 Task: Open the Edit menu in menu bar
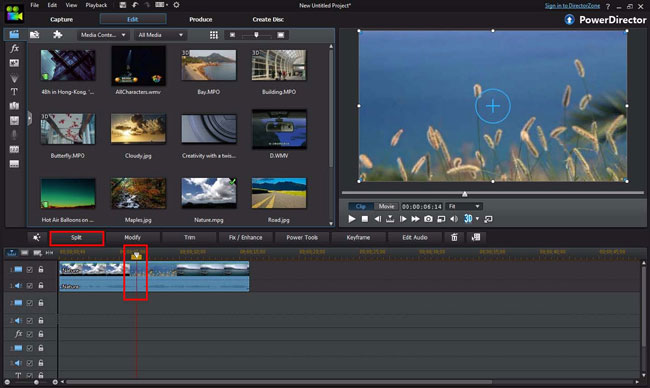[x=52, y=5]
